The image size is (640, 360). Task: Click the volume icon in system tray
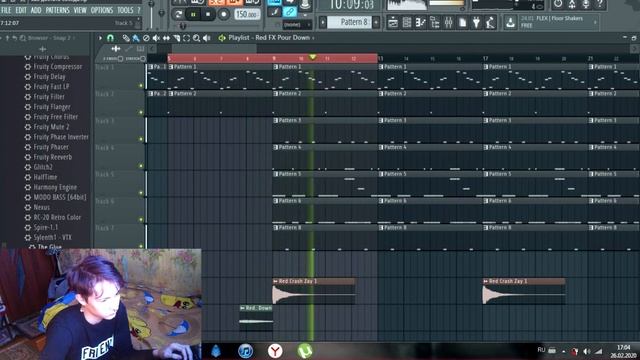587,351
